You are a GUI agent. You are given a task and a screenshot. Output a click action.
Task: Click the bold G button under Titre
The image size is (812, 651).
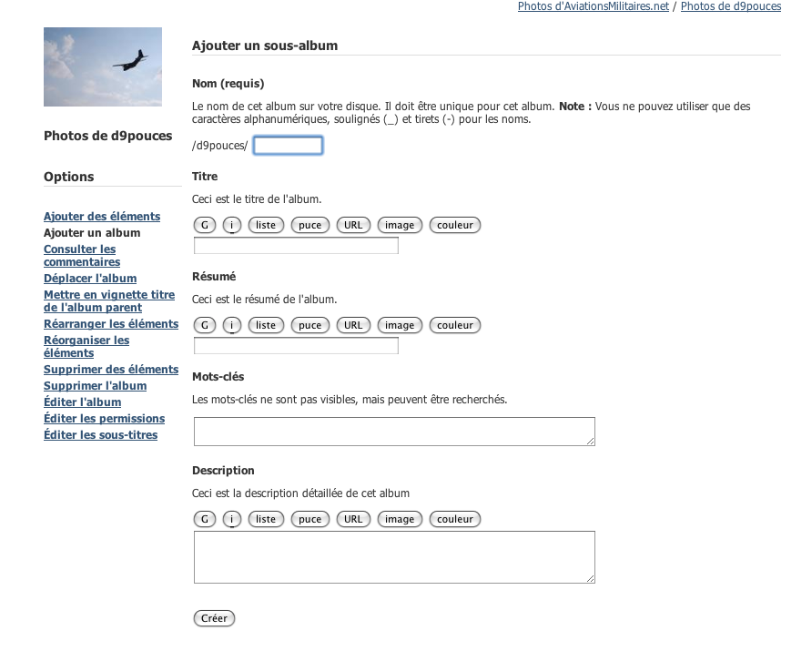tap(205, 225)
